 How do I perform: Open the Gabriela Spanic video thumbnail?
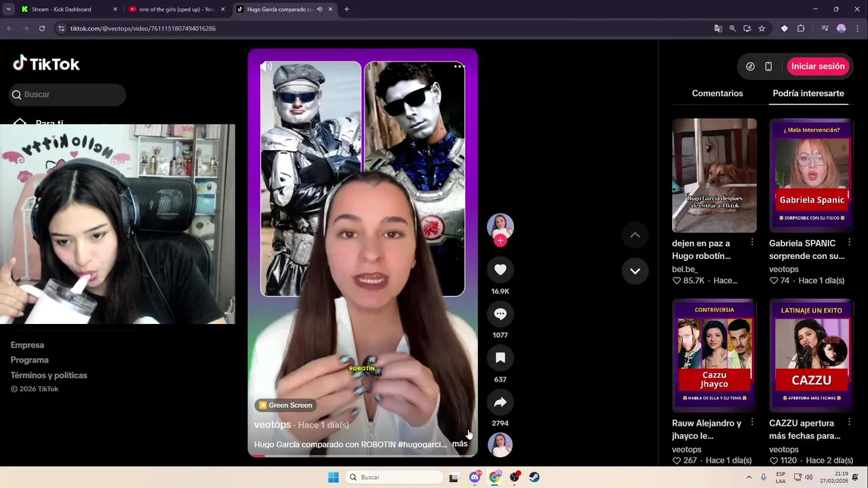tap(812, 176)
